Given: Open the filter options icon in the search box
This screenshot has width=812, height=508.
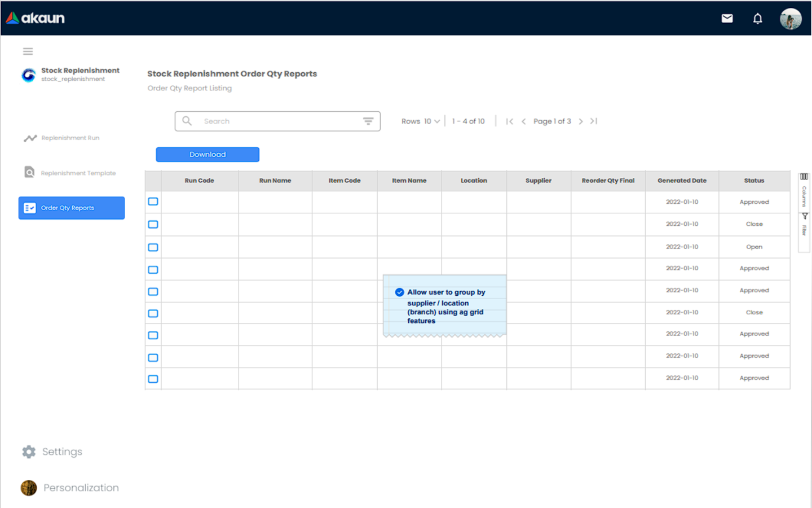Looking at the screenshot, I should (368, 121).
